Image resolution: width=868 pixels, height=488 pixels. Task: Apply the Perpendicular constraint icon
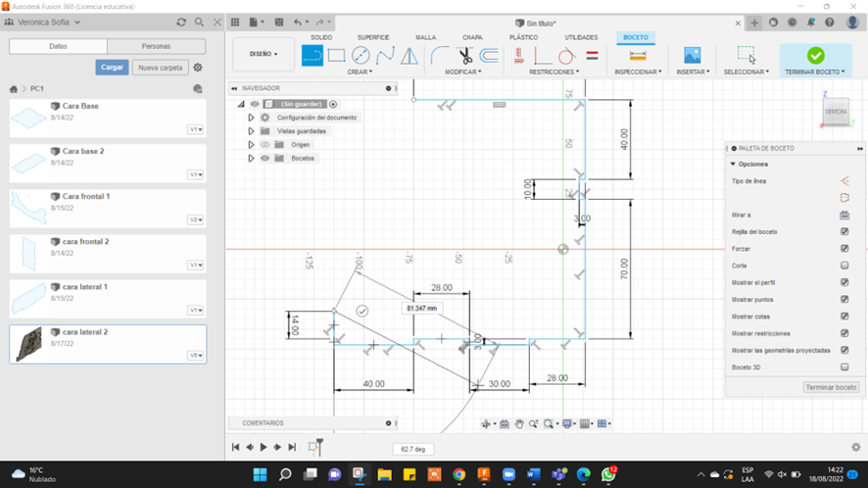point(543,56)
